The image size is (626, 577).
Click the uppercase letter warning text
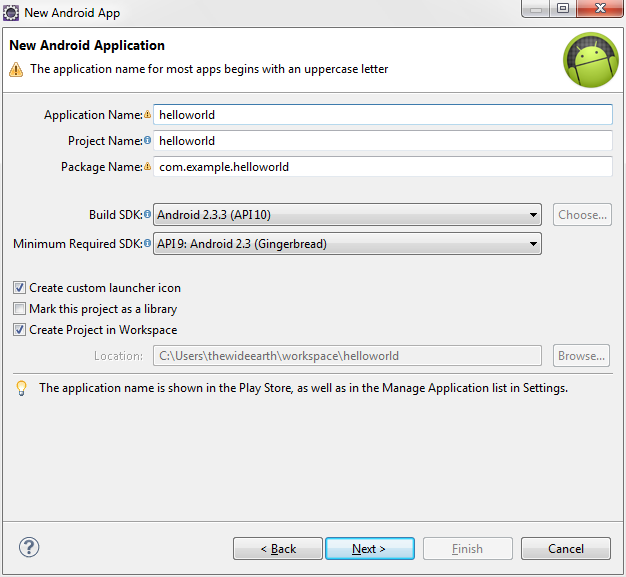click(x=209, y=69)
